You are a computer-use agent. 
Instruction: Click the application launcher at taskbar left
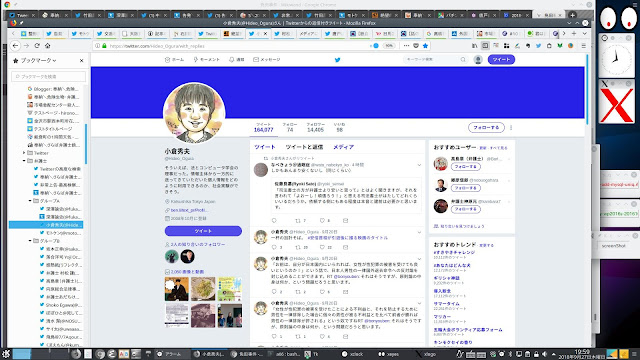pyautogui.click(x=6, y=354)
